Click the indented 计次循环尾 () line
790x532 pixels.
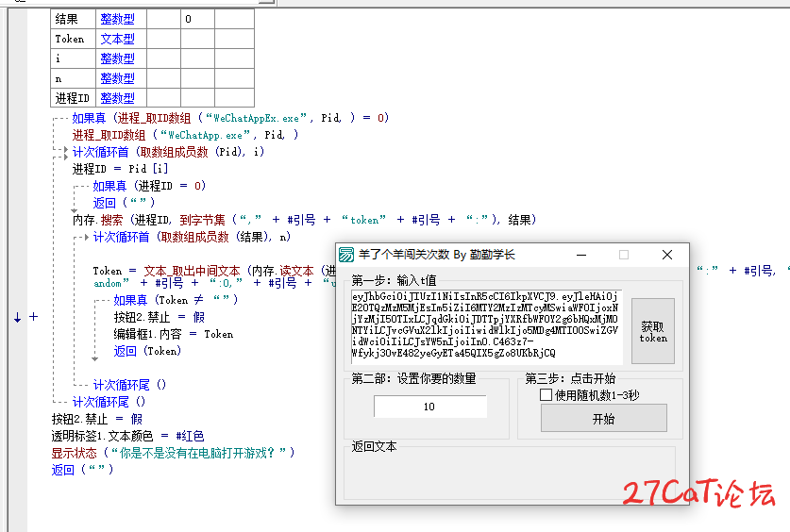pos(129,385)
